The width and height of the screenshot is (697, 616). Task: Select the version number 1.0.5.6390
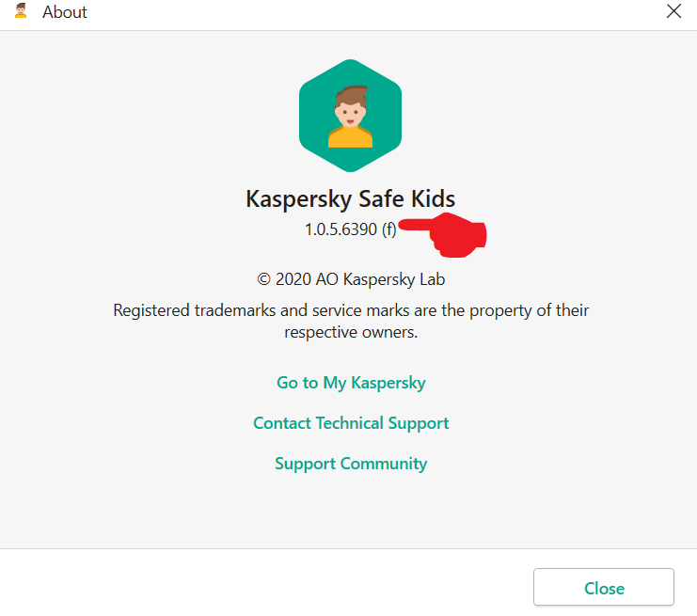point(341,229)
